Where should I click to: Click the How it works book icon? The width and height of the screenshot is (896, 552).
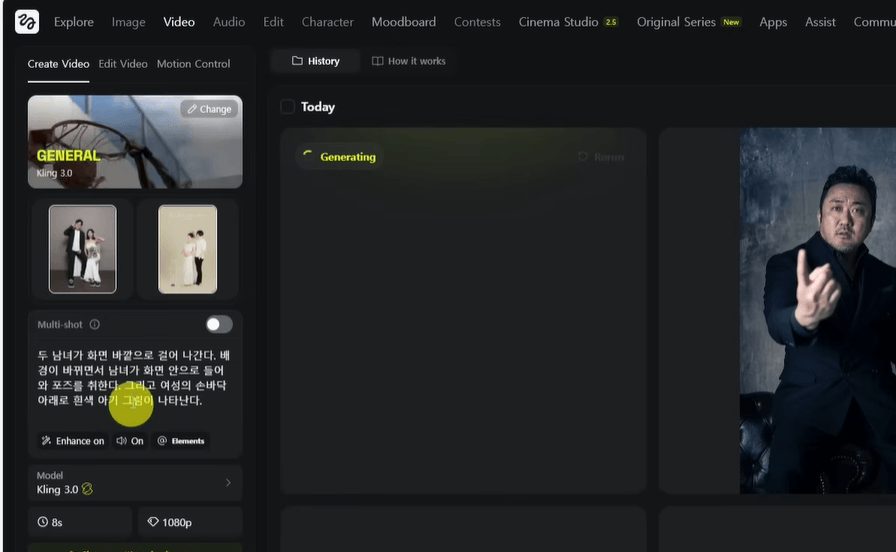[x=377, y=61]
